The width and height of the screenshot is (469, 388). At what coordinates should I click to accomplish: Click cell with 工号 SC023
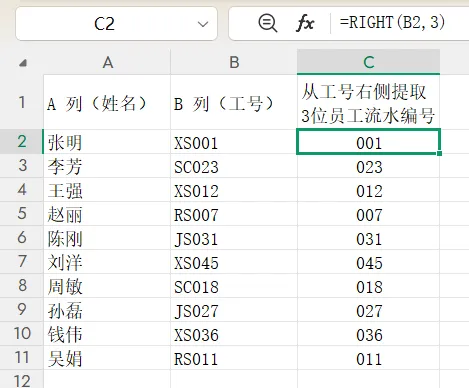click(234, 166)
